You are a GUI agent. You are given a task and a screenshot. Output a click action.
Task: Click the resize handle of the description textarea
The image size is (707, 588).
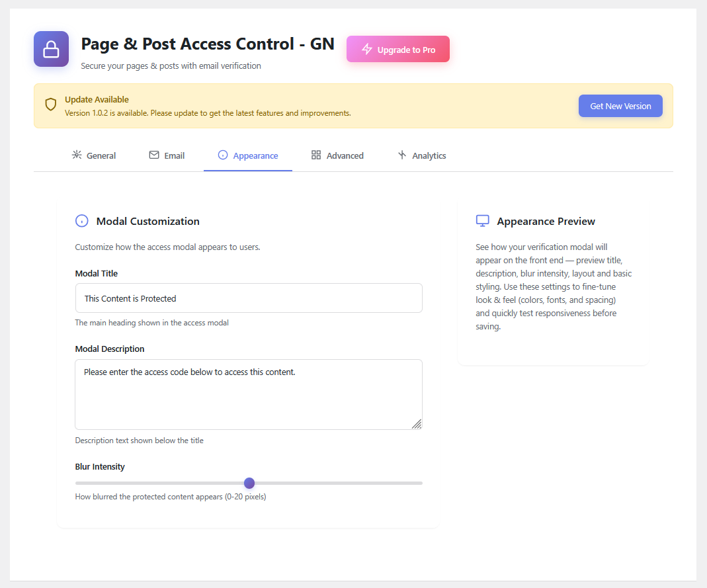click(418, 424)
